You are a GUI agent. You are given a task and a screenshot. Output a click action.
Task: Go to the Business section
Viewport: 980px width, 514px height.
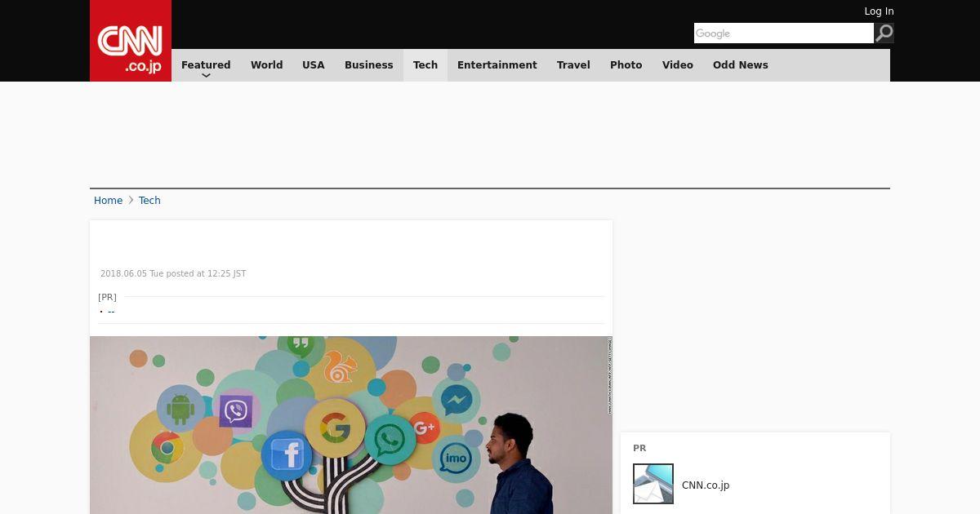[x=368, y=65]
